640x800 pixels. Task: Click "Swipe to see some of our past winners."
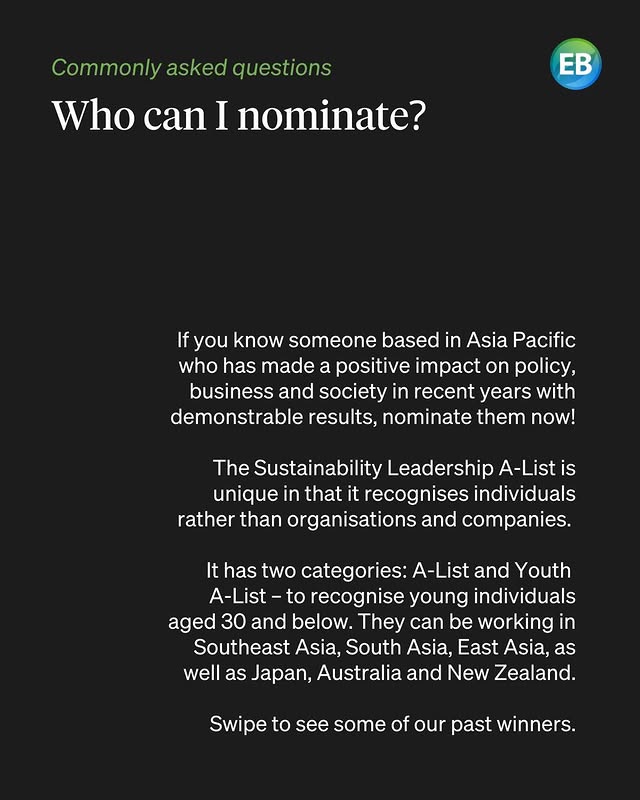[x=392, y=724]
